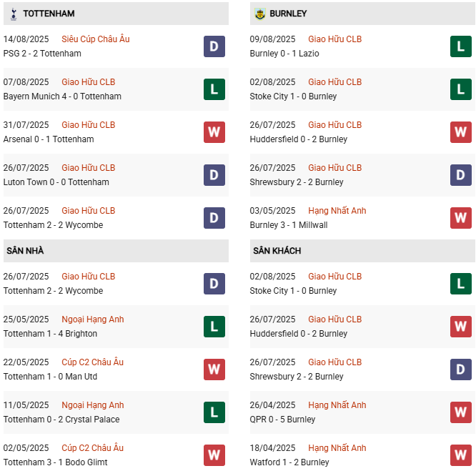Click the W badge for Tottenham 3 - 1 Bodo Glimt

214,455
